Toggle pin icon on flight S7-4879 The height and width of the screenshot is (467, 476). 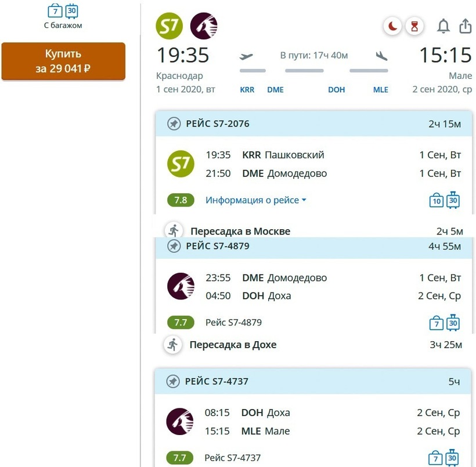[x=174, y=246]
